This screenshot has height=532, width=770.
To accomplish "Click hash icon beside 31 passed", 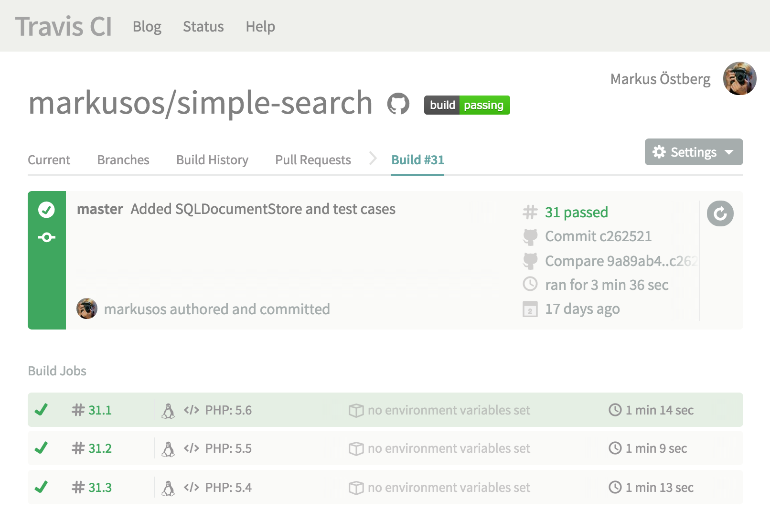I will (530, 212).
